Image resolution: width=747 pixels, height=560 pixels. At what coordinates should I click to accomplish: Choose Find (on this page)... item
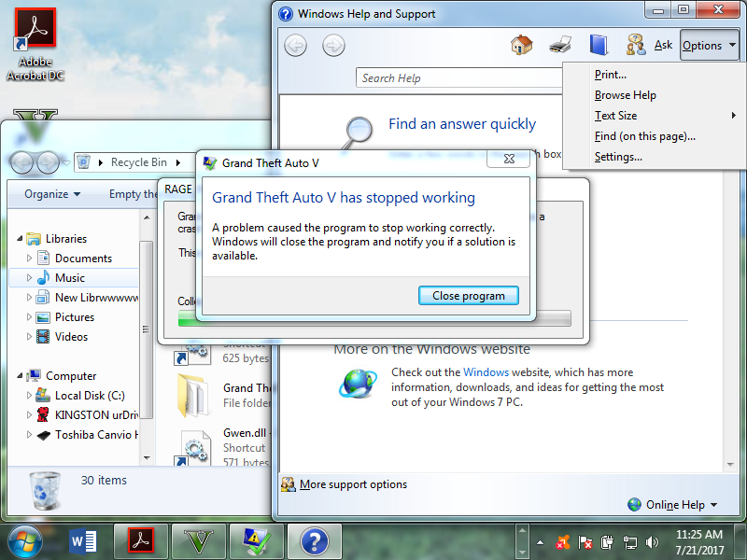point(655,136)
